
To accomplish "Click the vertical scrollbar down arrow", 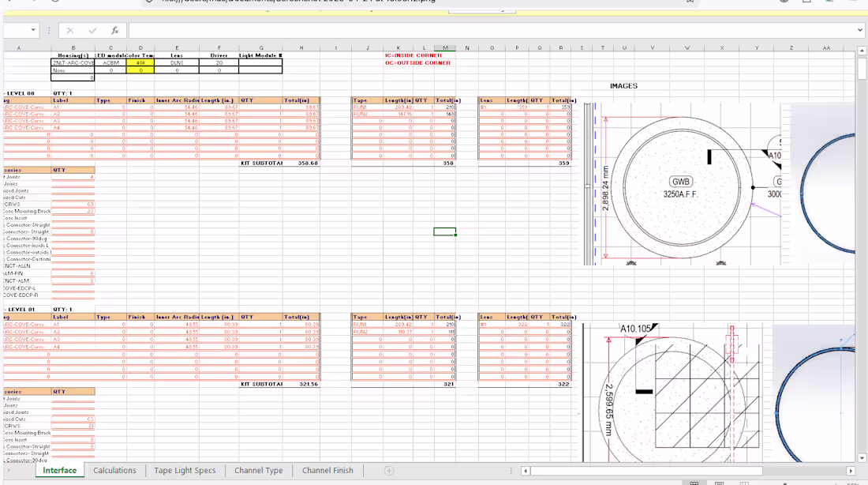I will pos(862,458).
